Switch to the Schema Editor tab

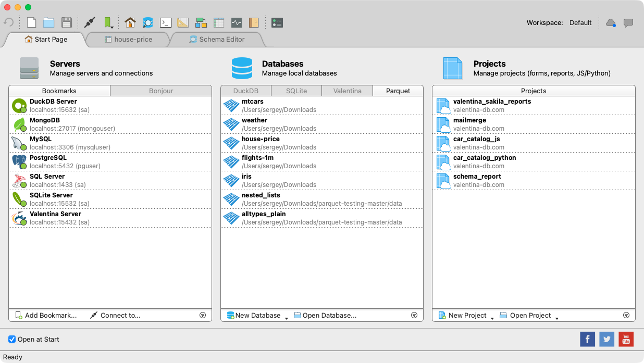[217, 39]
